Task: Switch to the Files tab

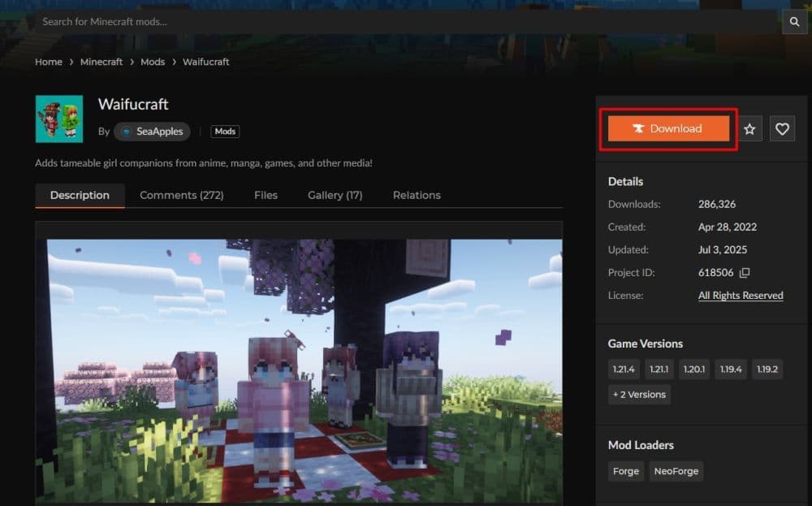Action: pos(265,195)
